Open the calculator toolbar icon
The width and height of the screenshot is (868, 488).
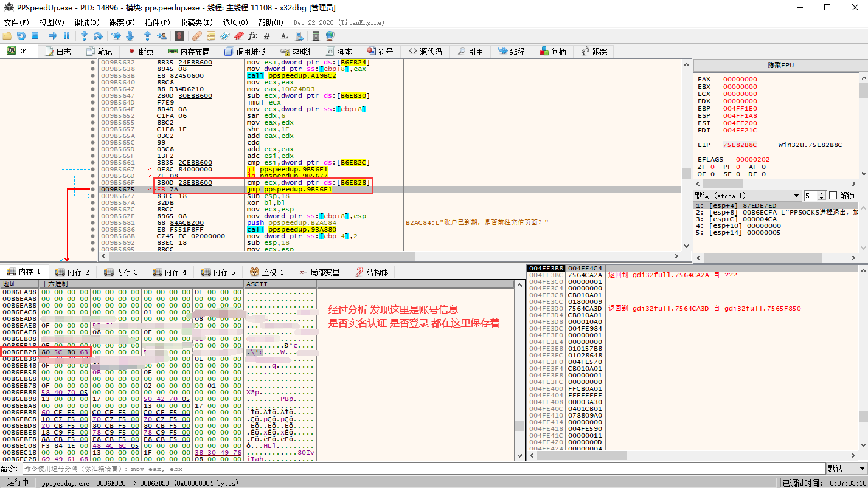pyautogui.click(x=316, y=36)
